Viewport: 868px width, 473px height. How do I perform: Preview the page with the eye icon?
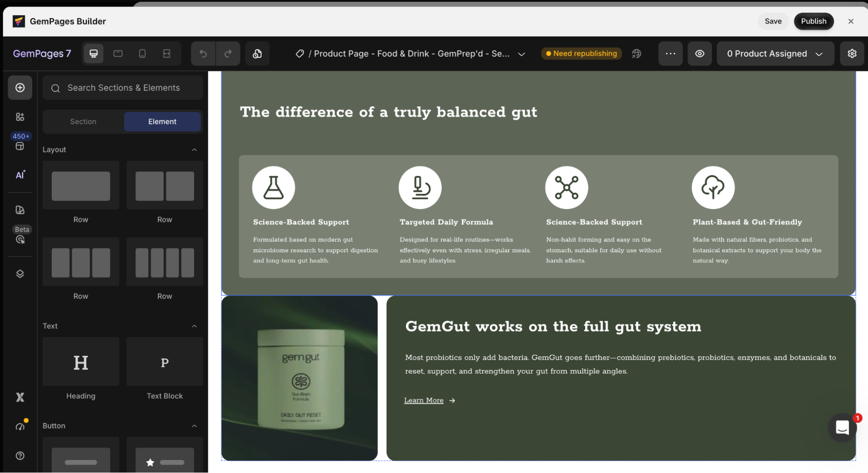coord(700,53)
